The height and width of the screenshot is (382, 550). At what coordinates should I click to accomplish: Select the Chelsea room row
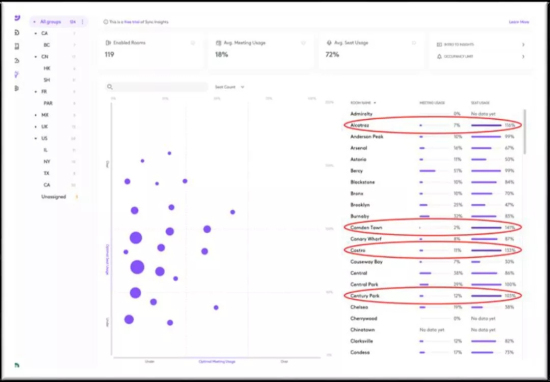click(433, 307)
